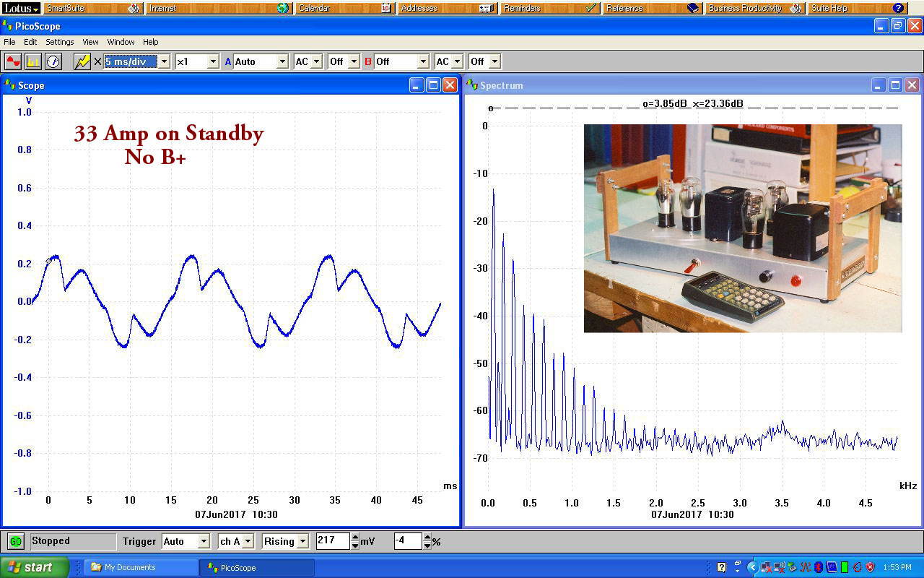Open channel B Off range dropdown
The image size is (924, 578).
pyautogui.click(x=401, y=61)
